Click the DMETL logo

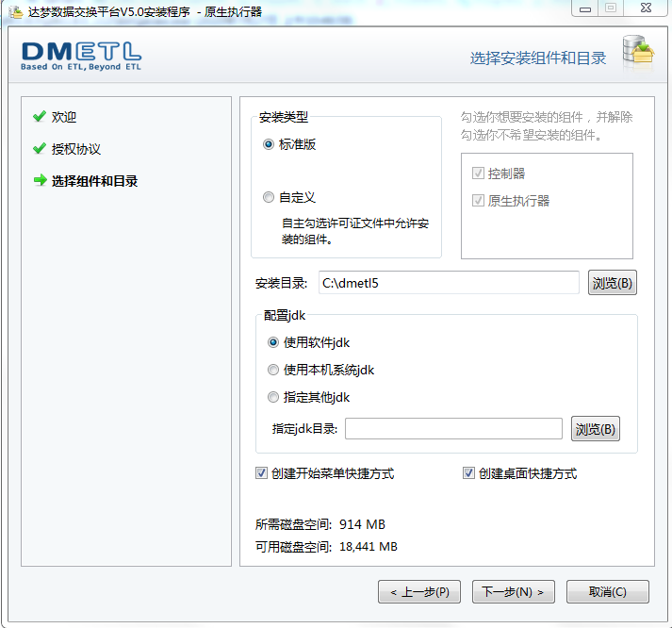tap(81, 57)
